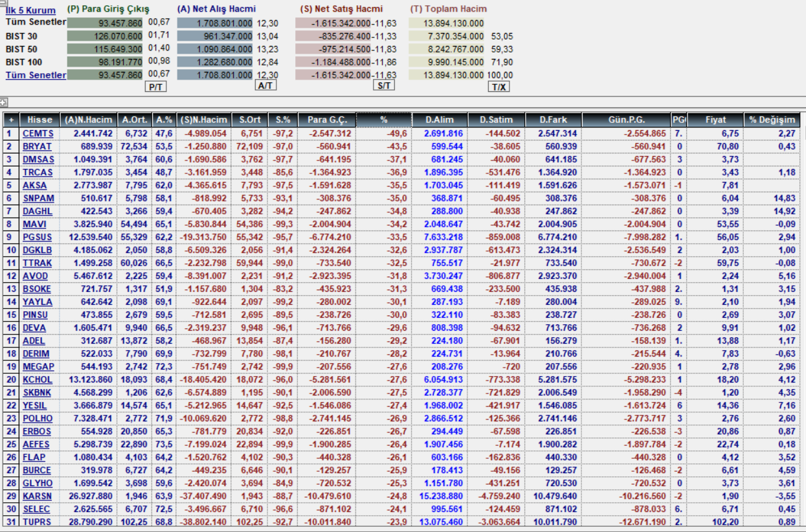Open the DERIM stock link
The height and width of the screenshot is (532, 806).
click(37, 353)
